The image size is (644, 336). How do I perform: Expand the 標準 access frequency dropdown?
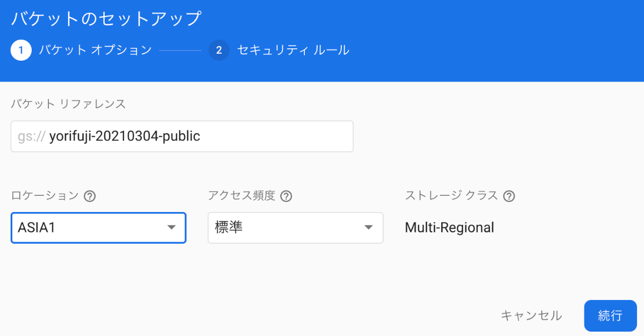pos(295,228)
